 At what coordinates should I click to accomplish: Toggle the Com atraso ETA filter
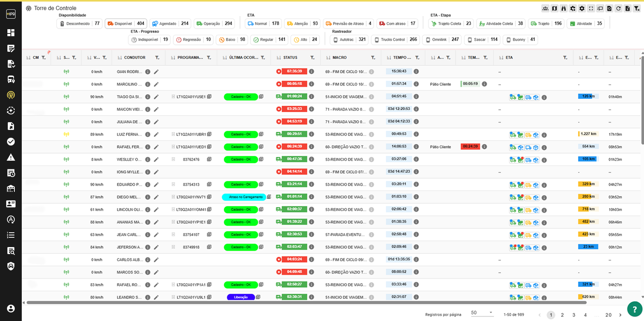click(397, 24)
